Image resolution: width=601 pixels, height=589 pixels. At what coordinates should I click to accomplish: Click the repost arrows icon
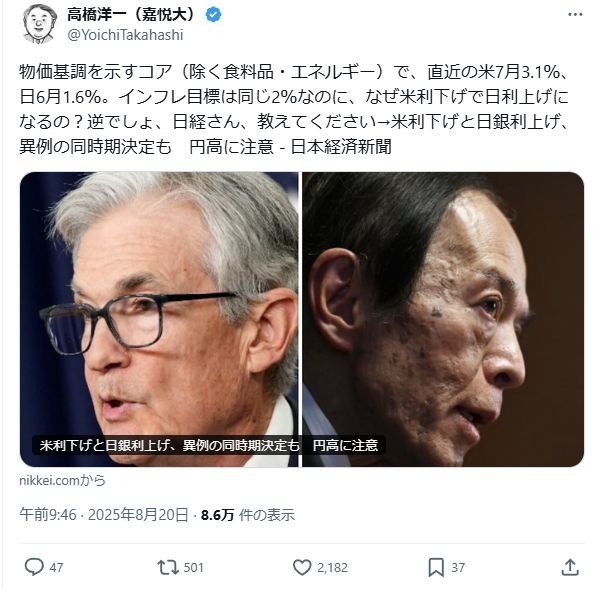pyautogui.click(x=167, y=567)
